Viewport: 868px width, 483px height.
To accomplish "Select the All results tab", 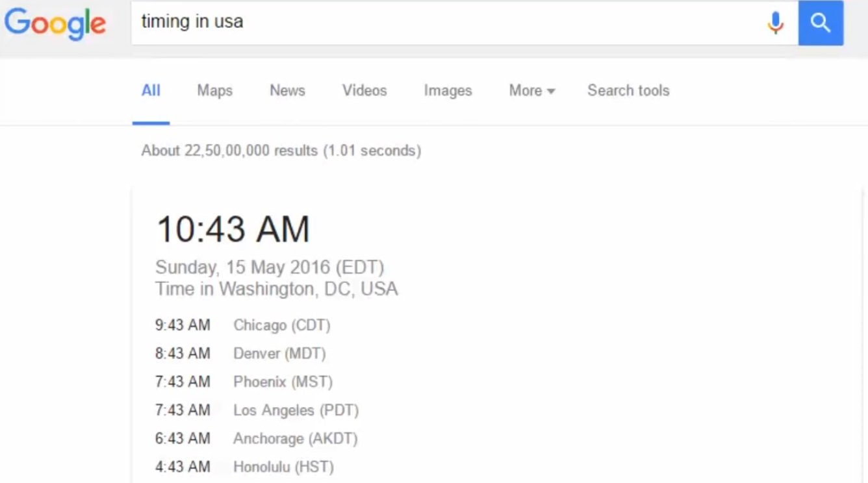I will pyautogui.click(x=151, y=91).
